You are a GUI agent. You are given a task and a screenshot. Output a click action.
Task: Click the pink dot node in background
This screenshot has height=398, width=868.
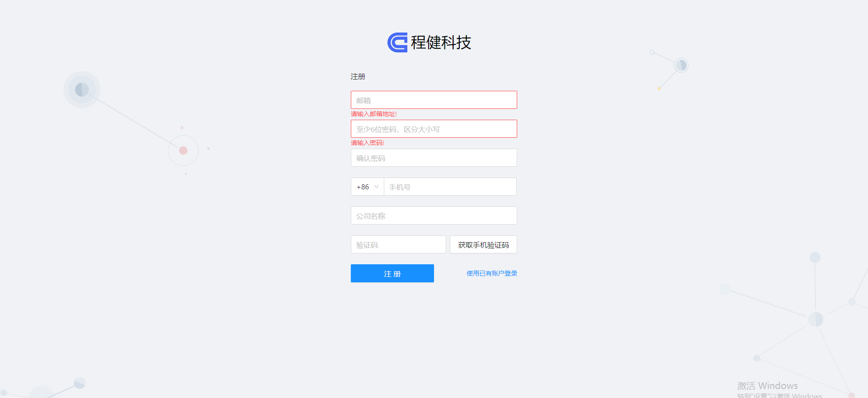point(183,150)
